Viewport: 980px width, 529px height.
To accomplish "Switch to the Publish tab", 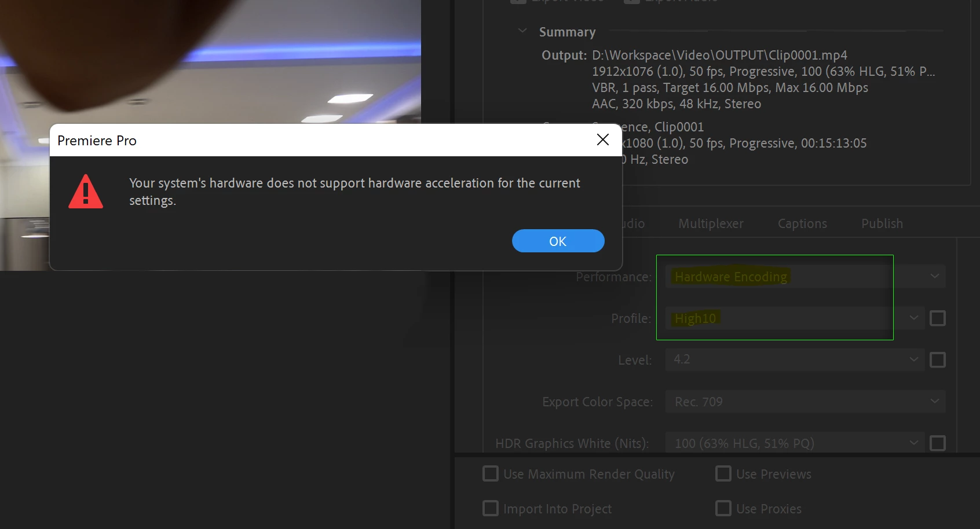I will pyautogui.click(x=882, y=223).
